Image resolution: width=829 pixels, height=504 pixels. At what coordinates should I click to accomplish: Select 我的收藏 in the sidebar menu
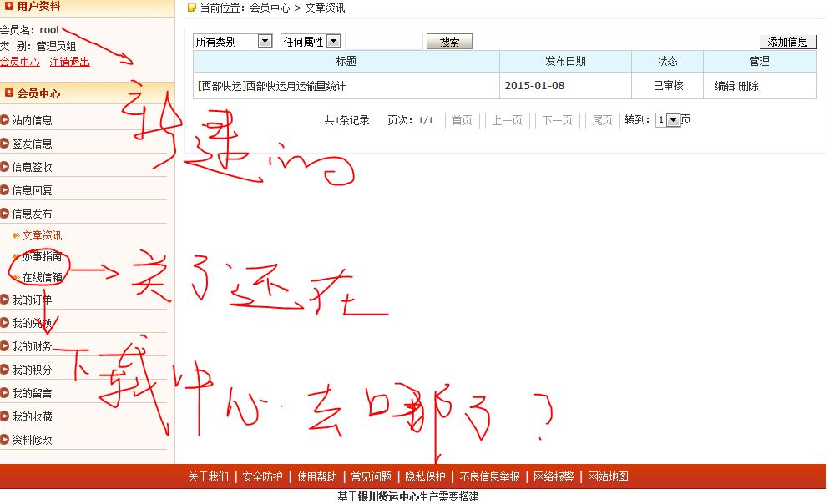pos(32,416)
